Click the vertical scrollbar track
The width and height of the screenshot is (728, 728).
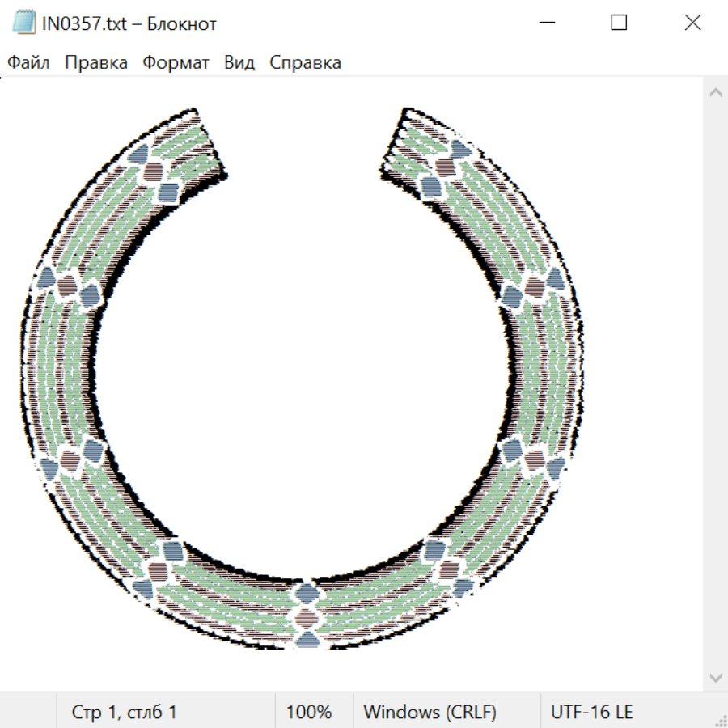click(715, 384)
